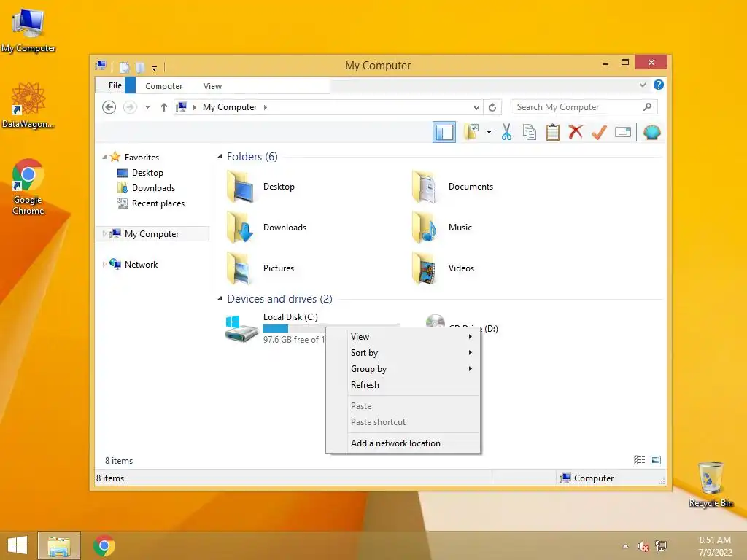Open the Quick Access Toolbar customize dropdown
Image resolution: width=747 pixels, height=560 pixels.
click(x=154, y=68)
